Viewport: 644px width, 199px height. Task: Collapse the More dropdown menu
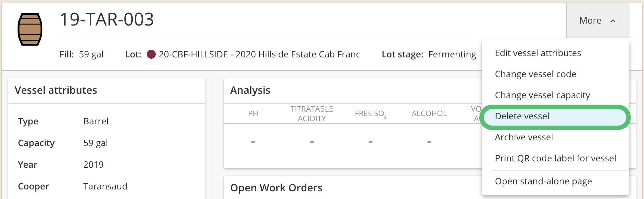pyautogui.click(x=597, y=21)
